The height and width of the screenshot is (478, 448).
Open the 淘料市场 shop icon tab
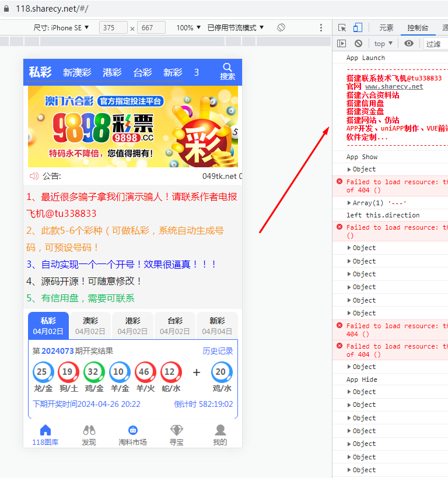click(132, 430)
